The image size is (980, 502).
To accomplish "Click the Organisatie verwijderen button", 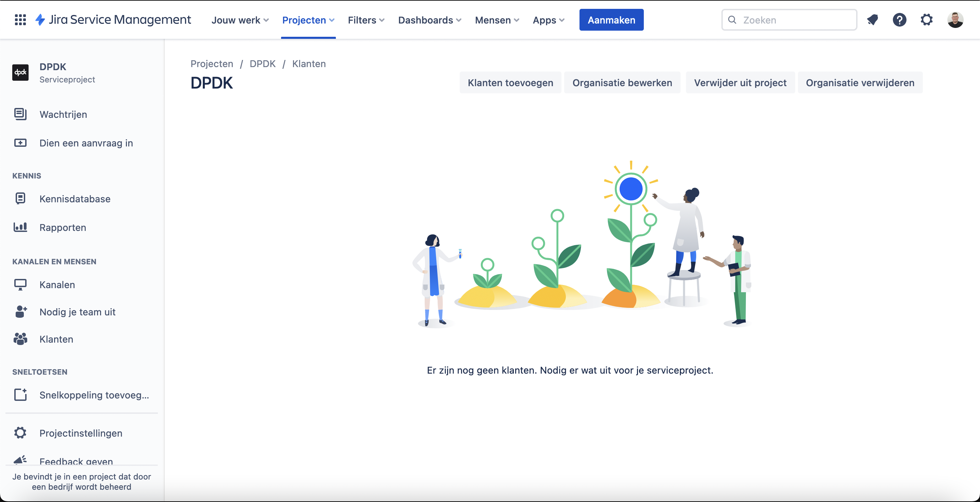I will (x=860, y=83).
